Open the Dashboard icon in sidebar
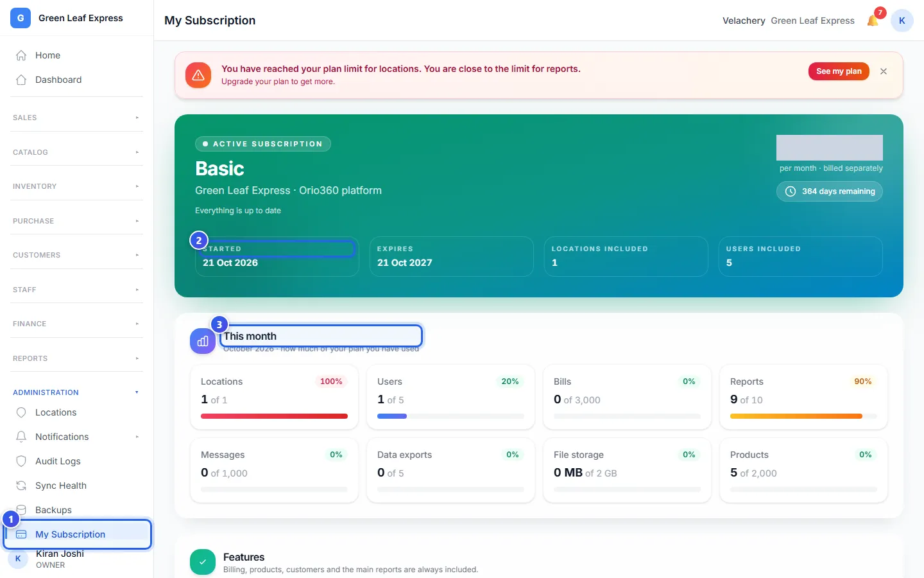 (21, 80)
